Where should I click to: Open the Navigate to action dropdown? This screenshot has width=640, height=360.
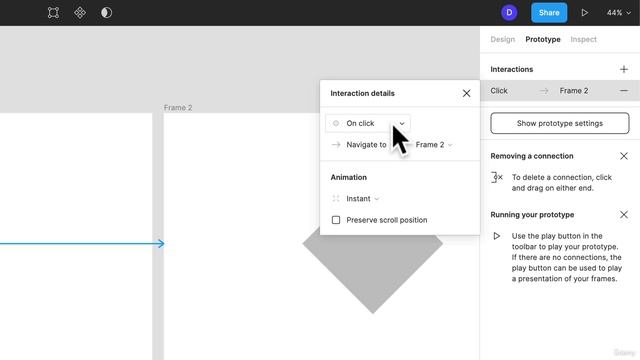point(366,145)
